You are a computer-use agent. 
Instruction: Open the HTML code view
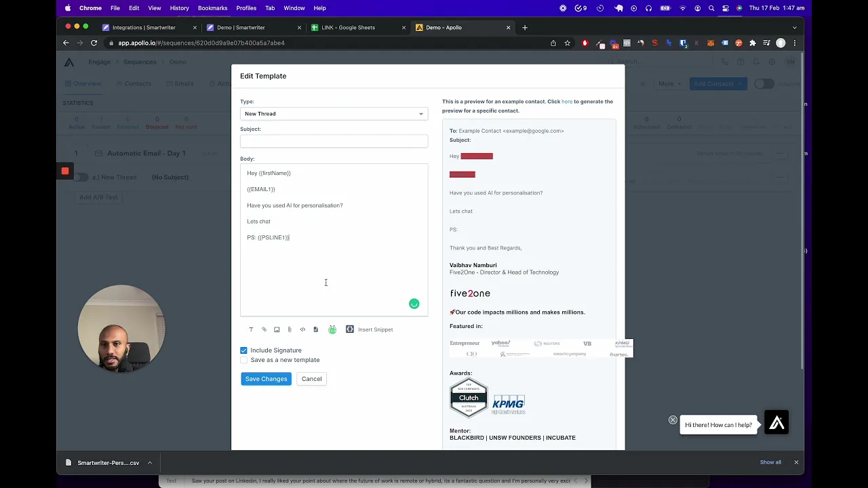pos(302,329)
